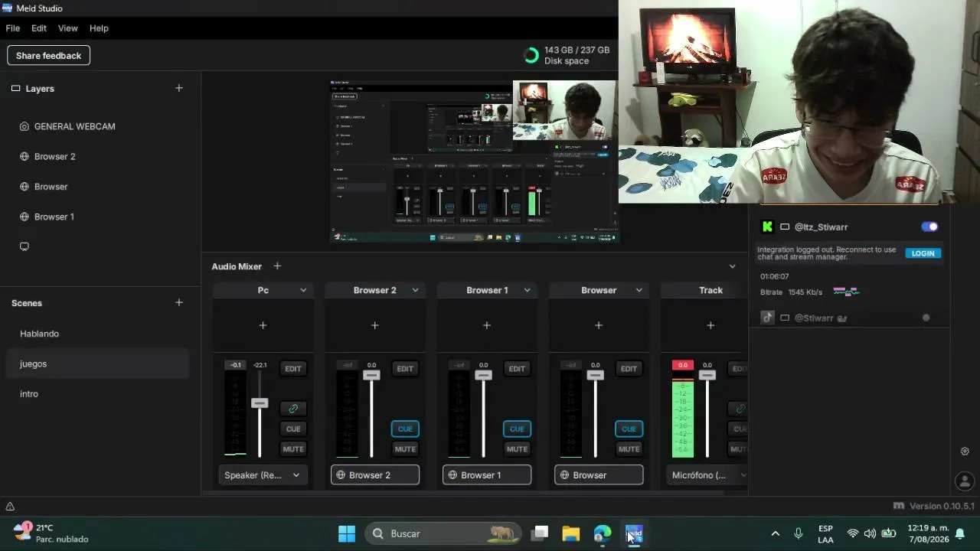Toggle CUE on the Browser 2 track
The height and width of the screenshot is (551, 980).
[x=405, y=429]
